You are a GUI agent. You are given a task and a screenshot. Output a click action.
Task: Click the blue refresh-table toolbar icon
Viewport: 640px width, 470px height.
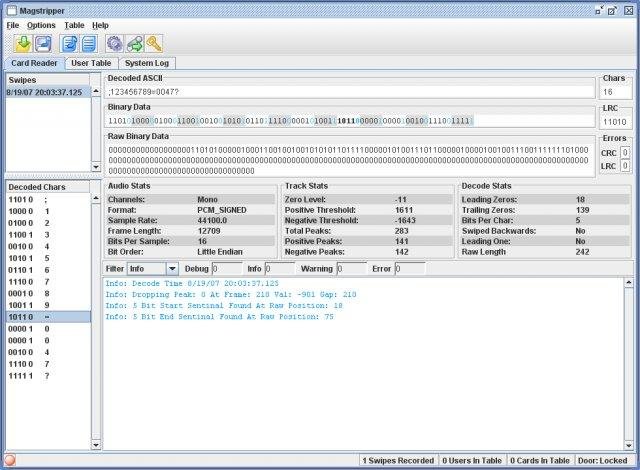pyautogui.click(x=70, y=44)
